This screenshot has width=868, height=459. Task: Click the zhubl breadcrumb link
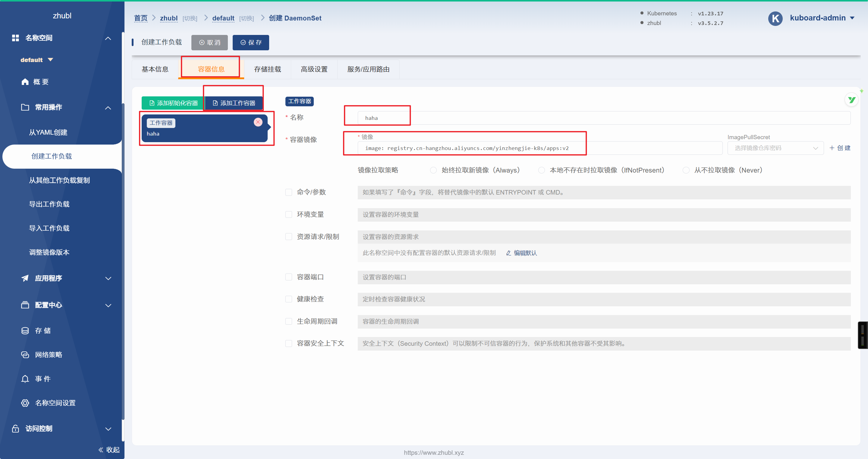coord(169,18)
